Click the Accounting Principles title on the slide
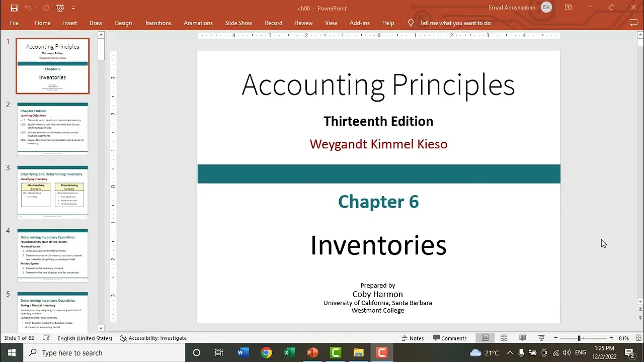Screen dimensions: 644x362 click(378, 85)
